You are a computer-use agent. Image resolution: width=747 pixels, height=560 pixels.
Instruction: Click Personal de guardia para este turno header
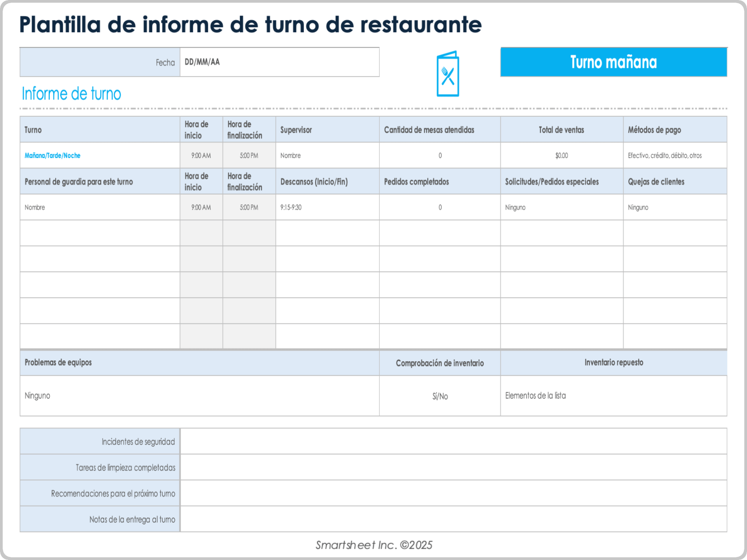pyautogui.click(x=100, y=182)
